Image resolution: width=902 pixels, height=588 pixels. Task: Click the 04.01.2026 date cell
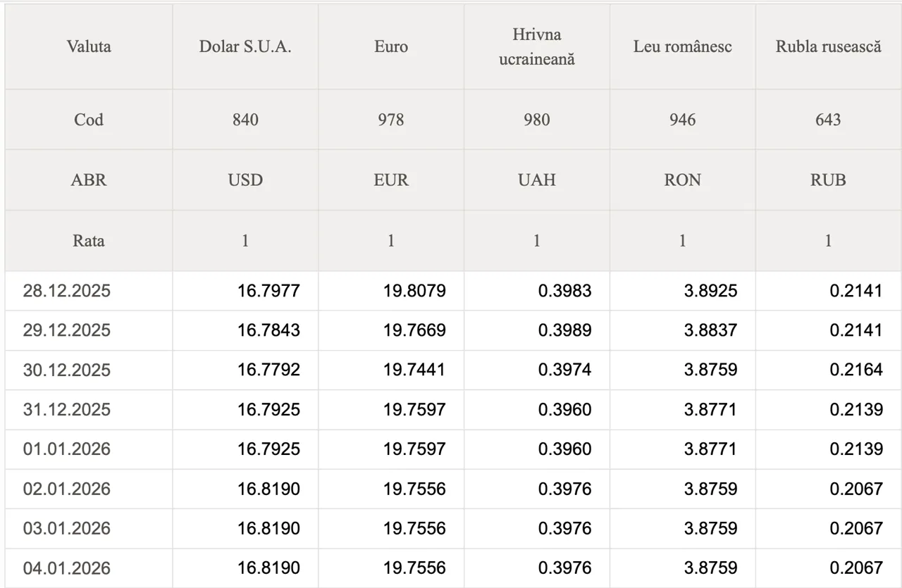[x=67, y=568]
